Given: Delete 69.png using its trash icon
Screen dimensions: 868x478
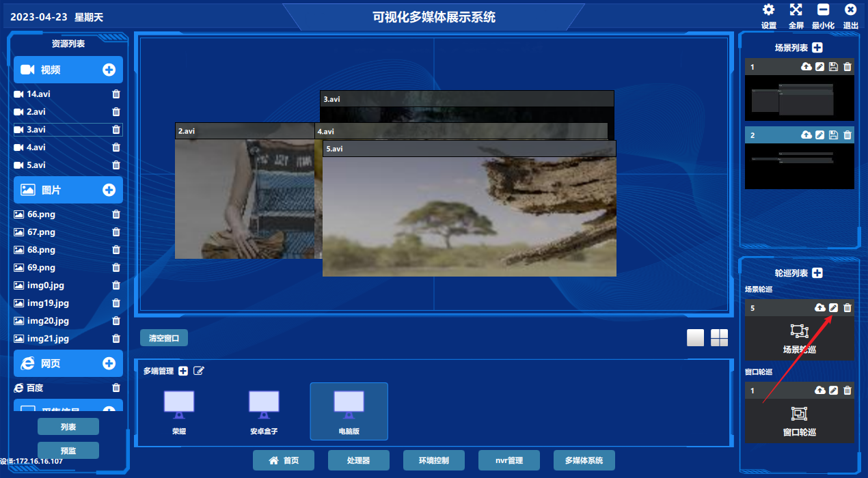Looking at the screenshot, I should 116,268.
